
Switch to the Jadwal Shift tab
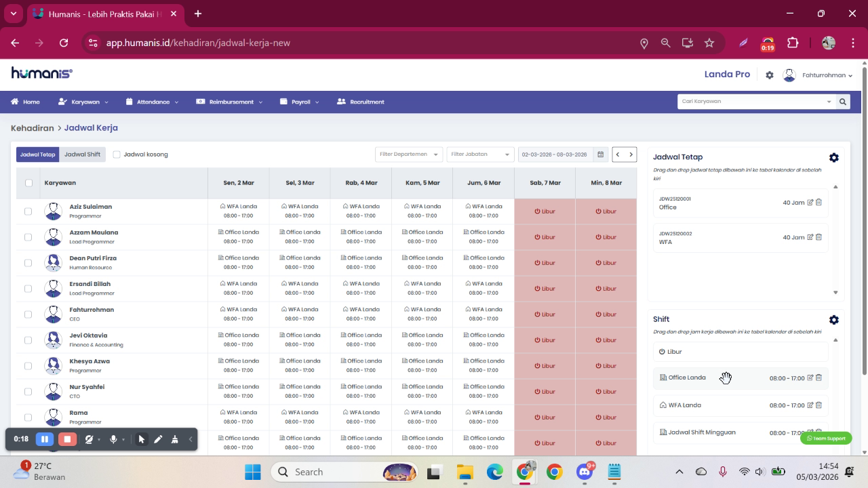[82, 155]
